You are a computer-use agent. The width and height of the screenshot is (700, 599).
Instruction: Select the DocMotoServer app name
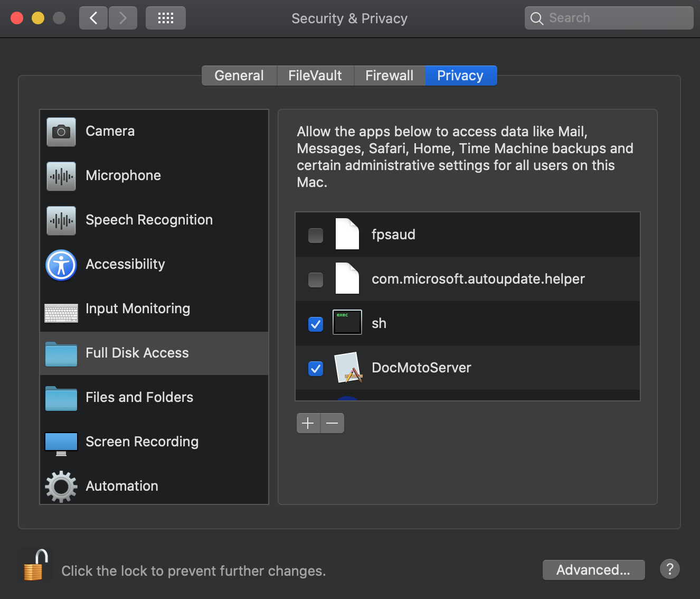point(421,368)
